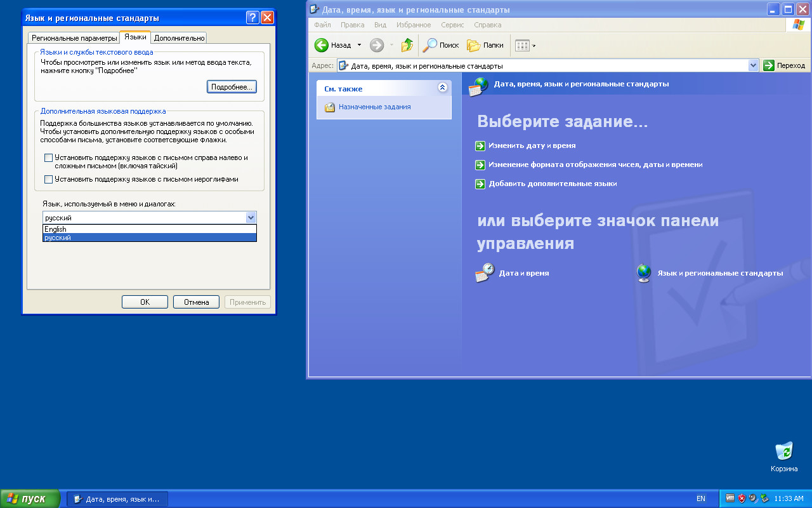812x508 pixels.
Task: Enable support for hieroglyphic script languages
Action: click(49, 179)
